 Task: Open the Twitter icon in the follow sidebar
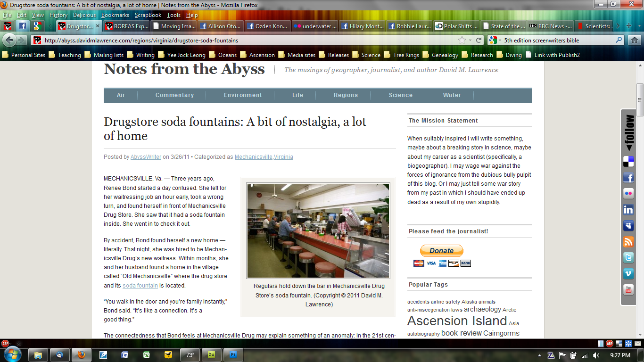coord(628,258)
